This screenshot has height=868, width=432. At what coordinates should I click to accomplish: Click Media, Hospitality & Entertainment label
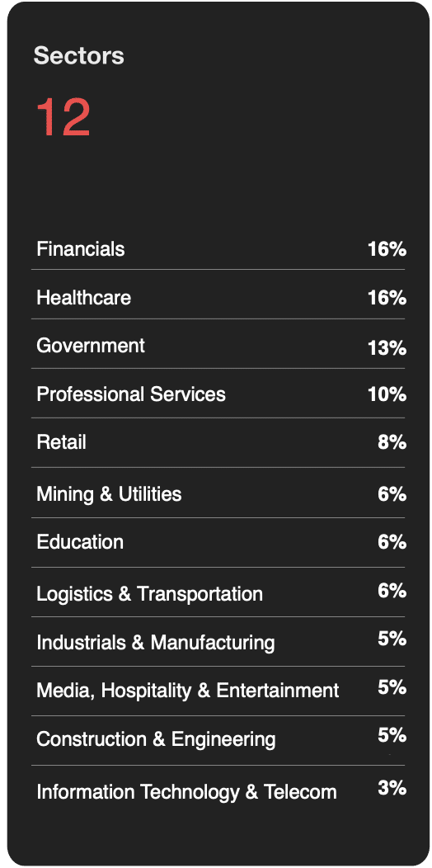(x=187, y=691)
